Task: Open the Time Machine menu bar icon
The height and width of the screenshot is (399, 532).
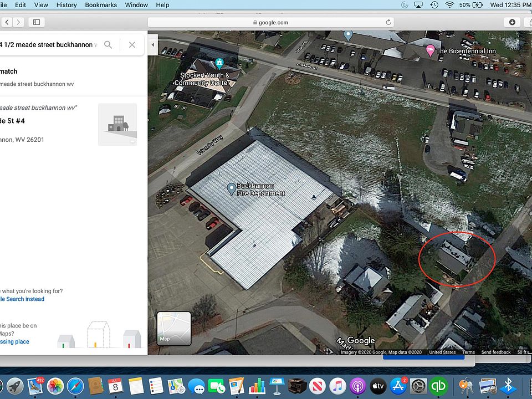Action: coord(434,5)
